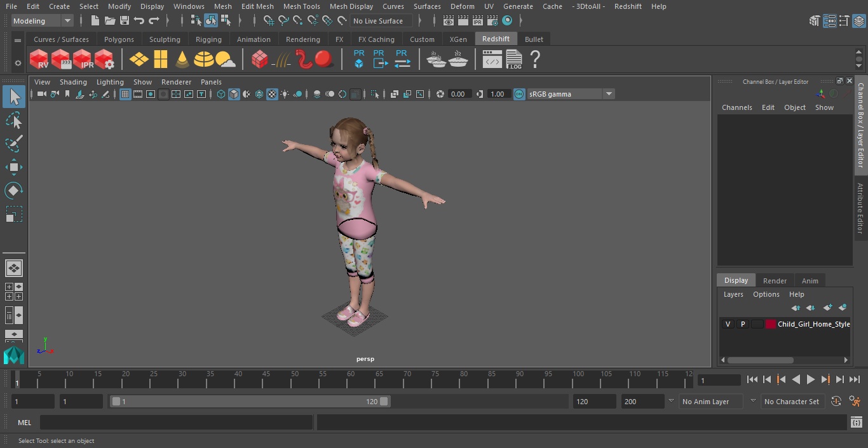
Task: Open the Channels menu in Channel Box
Action: 736,107
